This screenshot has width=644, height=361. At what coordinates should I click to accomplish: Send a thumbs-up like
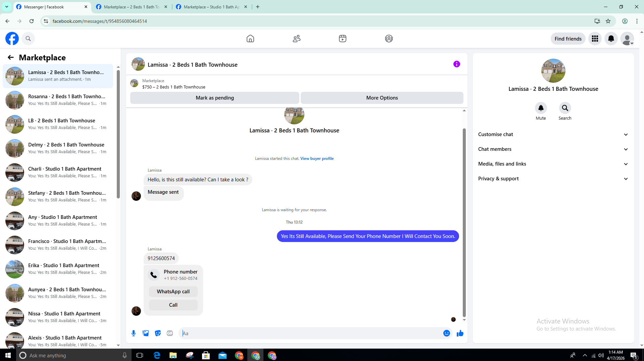460,333
